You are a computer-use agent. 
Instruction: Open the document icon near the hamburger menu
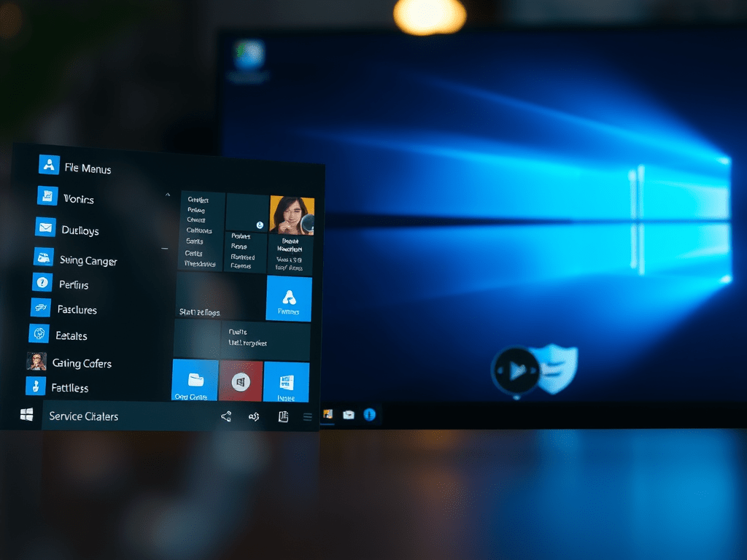tap(284, 415)
